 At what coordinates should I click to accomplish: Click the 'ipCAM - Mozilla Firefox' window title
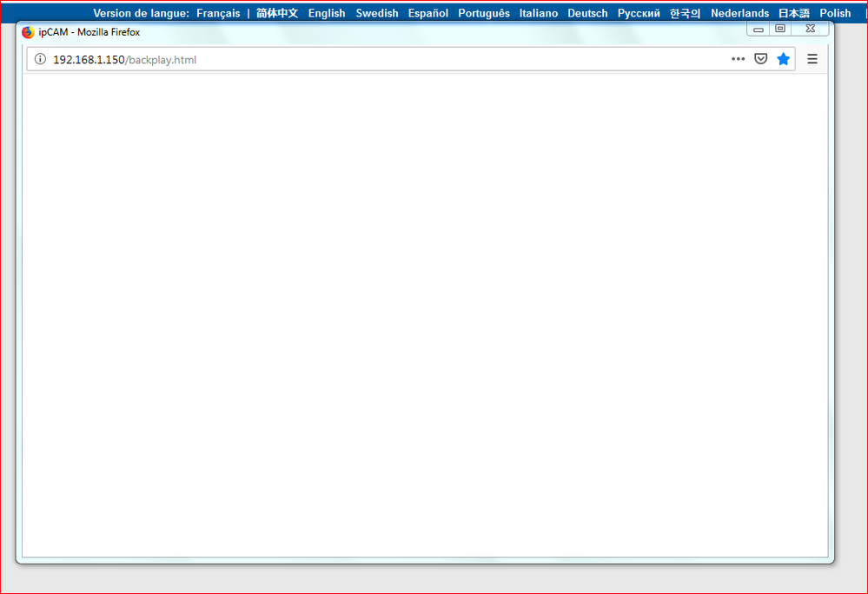click(x=89, y=32)
